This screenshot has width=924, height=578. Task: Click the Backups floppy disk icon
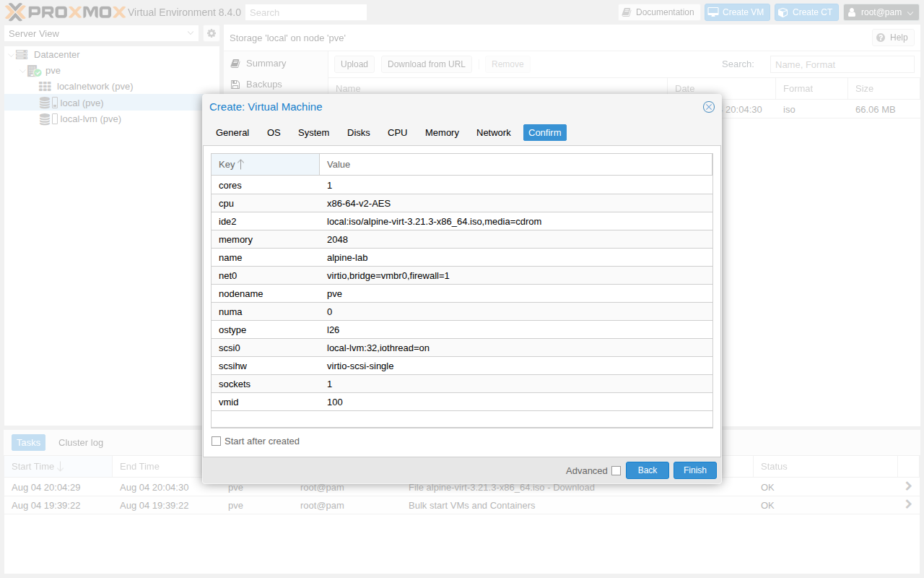pyautogui.click(x=235, y=85)
